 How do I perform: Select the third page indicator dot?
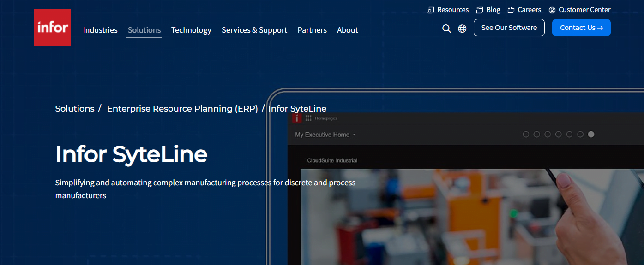click(548, 135)
